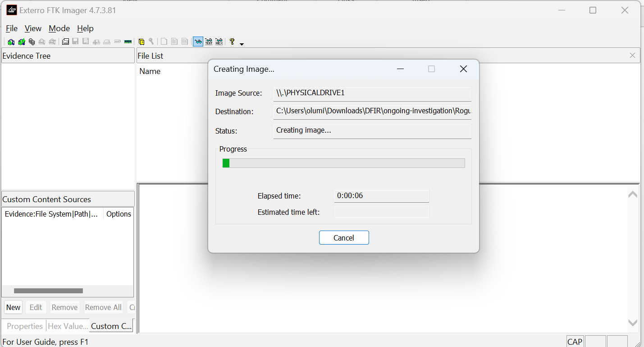Click the Evidence Tree panel header
Viewport: 644px width, 347px height.
pyautogui.click(x=68, y=56)
